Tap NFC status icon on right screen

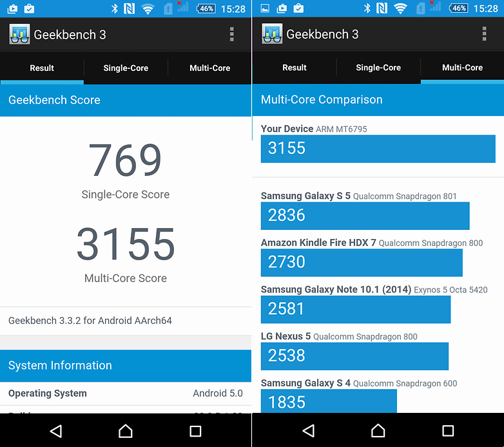pyautogui.click(x=382, y=8)
